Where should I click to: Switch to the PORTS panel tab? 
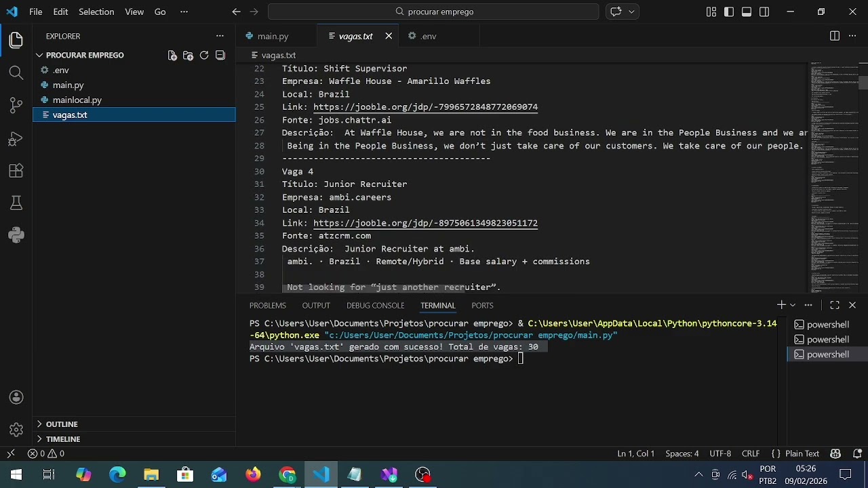point(482,306)
